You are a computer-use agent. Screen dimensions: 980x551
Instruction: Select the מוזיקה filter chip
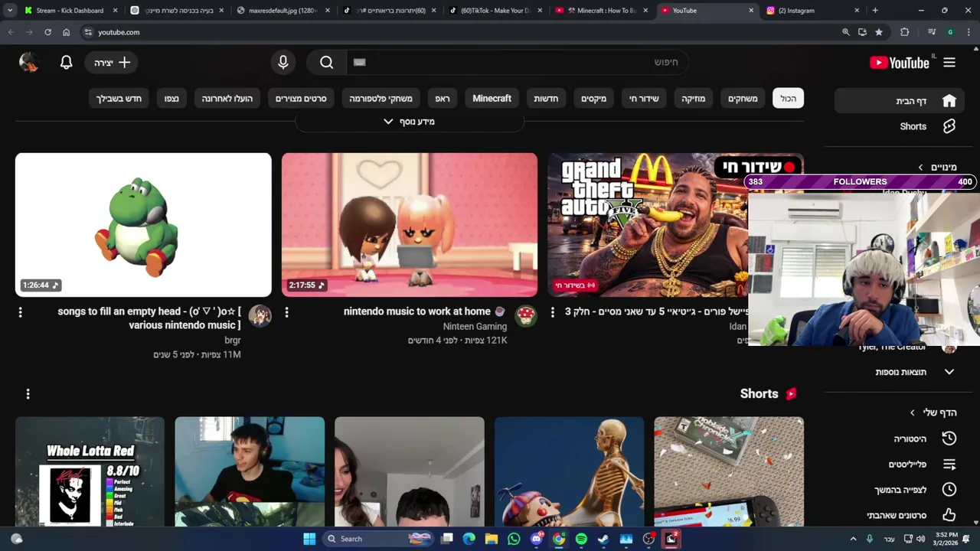[x=694, y=99]
